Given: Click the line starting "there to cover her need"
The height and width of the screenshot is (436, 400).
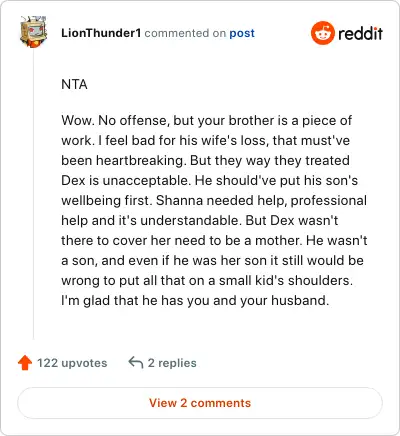Looking at the screenshot, I should [x=214, y=240].
